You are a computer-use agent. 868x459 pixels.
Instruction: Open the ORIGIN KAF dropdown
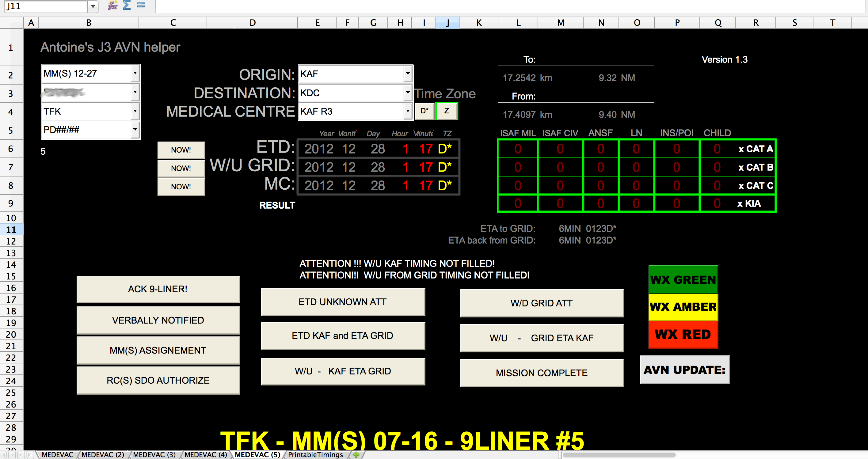pos(407,74)
